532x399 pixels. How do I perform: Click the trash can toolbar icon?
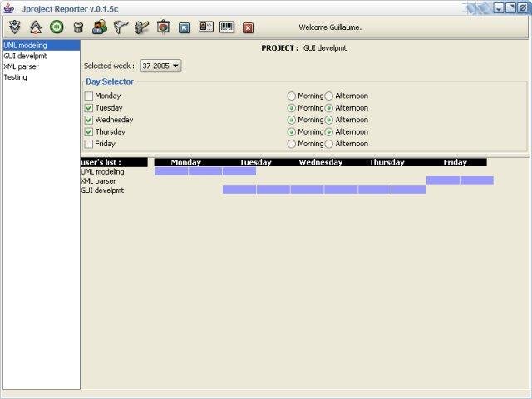pos(78,27)
